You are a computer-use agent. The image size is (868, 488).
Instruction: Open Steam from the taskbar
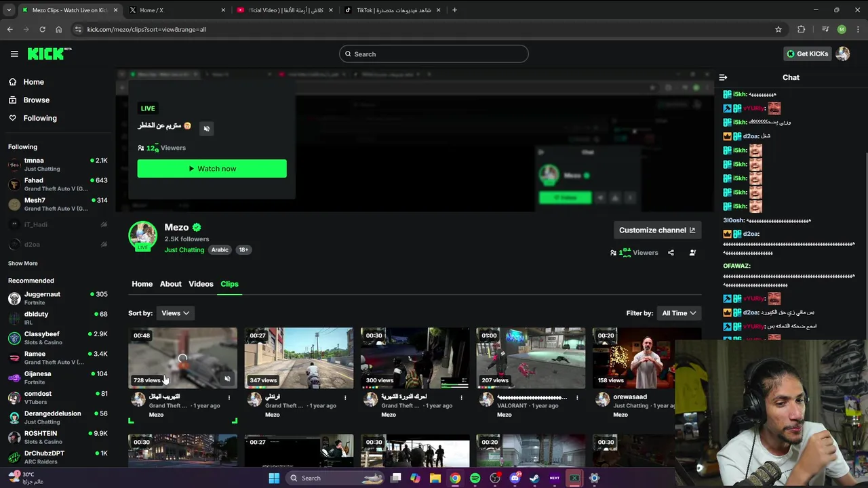534,478
